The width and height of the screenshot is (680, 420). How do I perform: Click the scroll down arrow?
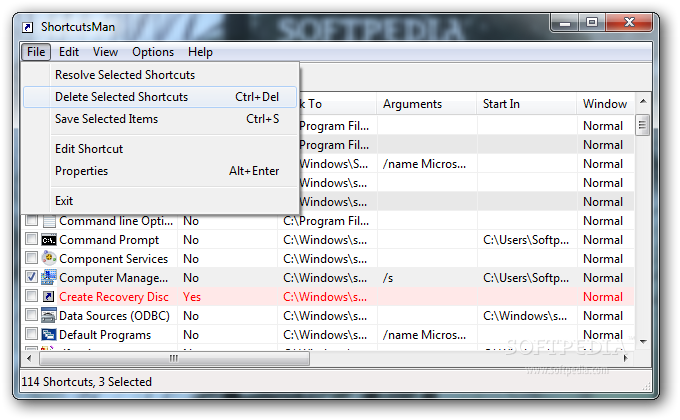643,341
